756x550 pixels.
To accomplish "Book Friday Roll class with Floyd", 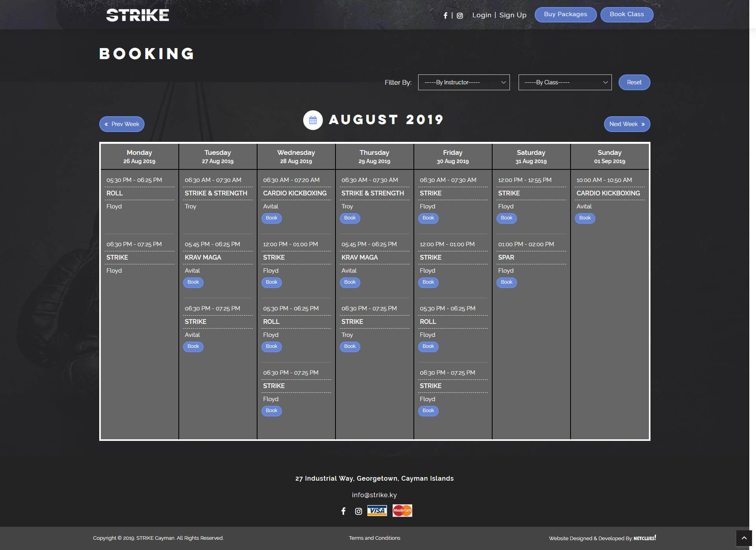I will (x=428, y=346).
